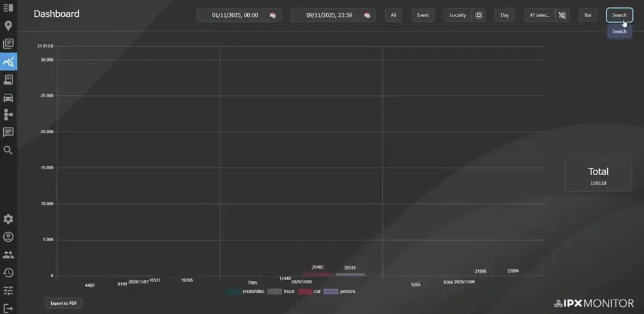
Task: Open calendar picker for start date 01/11/2025
Action: tap(273, 15)
